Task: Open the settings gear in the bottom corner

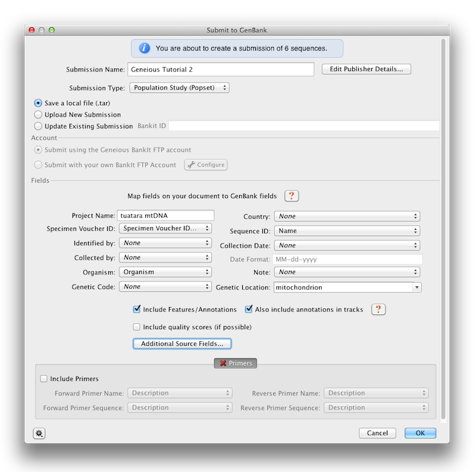Action: (x=39, y=433)
